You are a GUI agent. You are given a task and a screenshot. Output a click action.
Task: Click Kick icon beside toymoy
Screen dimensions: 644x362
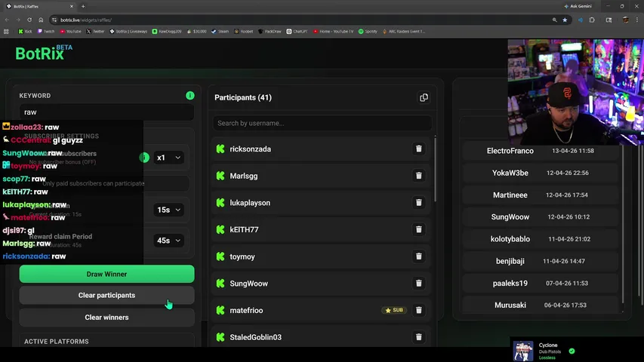click(220, 256)
